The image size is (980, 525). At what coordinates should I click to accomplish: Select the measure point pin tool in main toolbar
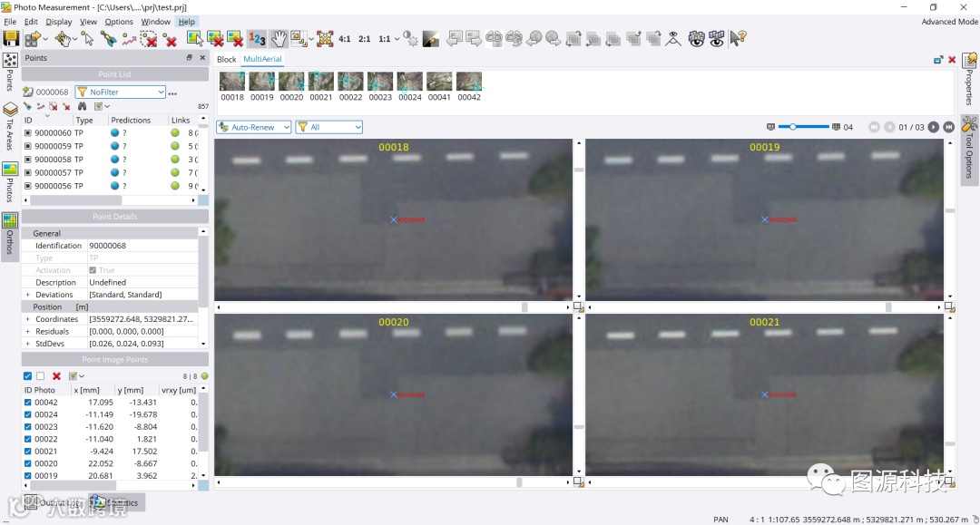click(x=107, y=39)
